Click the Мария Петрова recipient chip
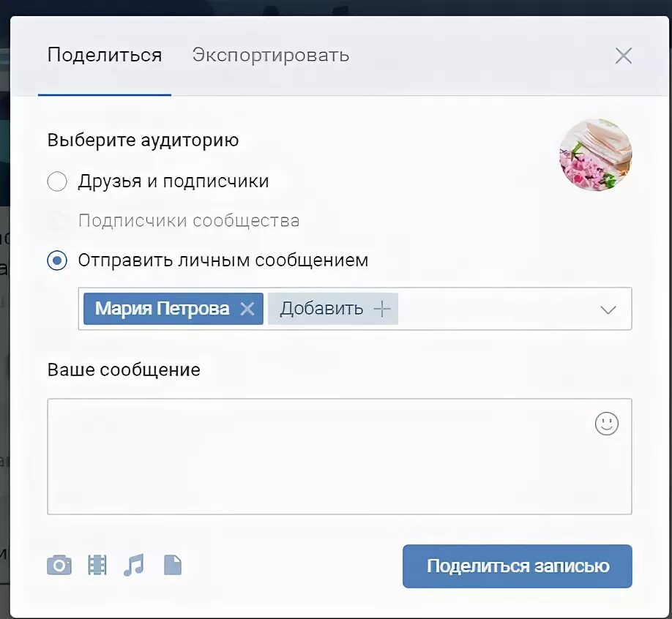Screen dimensions: 672x619 click(162, 309)
